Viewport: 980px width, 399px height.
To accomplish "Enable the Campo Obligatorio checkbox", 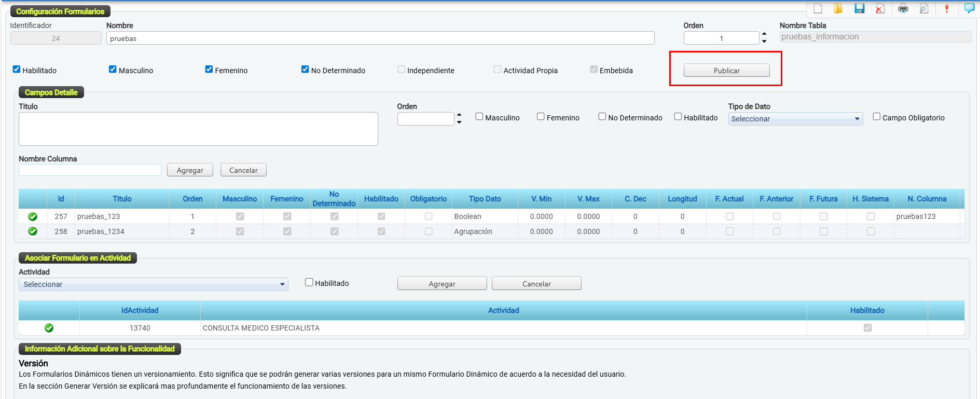I will tap(876, 117).
